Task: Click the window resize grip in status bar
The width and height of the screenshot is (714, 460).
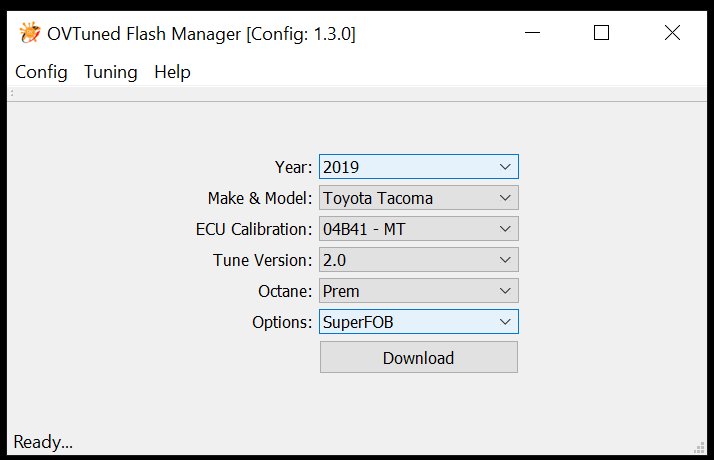Action: [x=699, y=448]
